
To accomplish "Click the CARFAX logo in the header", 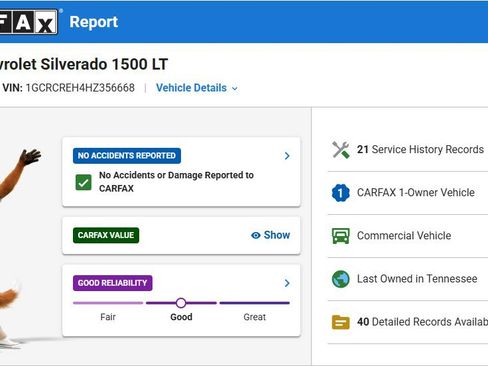I will point(29,22).
